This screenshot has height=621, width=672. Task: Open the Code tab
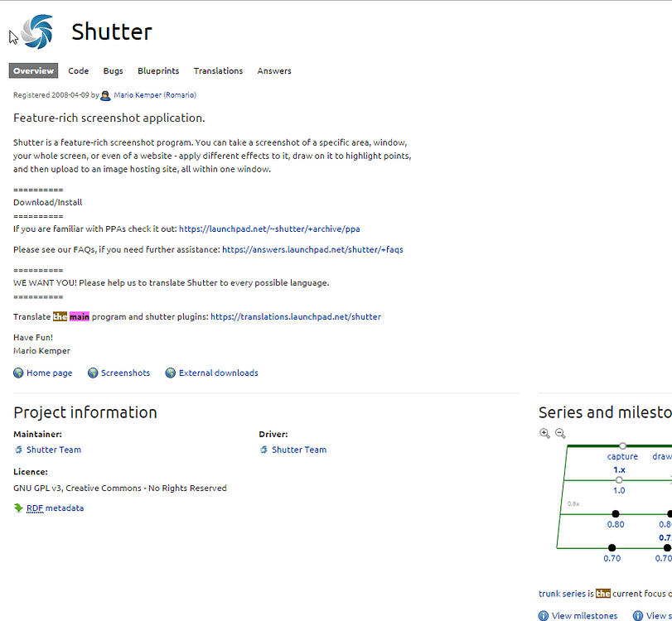point(79,71)
